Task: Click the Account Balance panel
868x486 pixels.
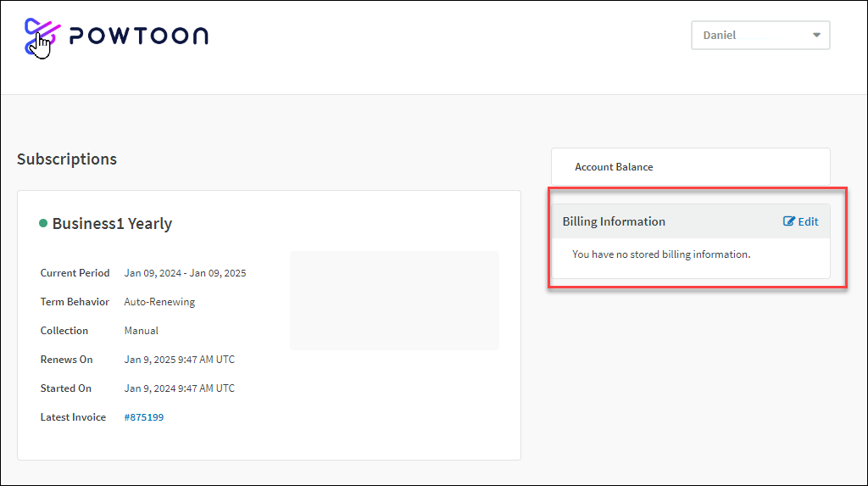Action: [690, 166]
